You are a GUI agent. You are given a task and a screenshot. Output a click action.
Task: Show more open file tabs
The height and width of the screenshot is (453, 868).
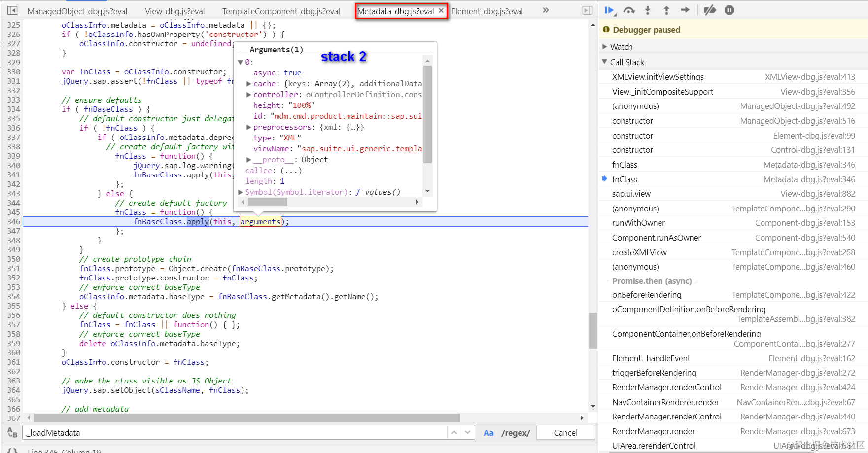tap(546, 10)
